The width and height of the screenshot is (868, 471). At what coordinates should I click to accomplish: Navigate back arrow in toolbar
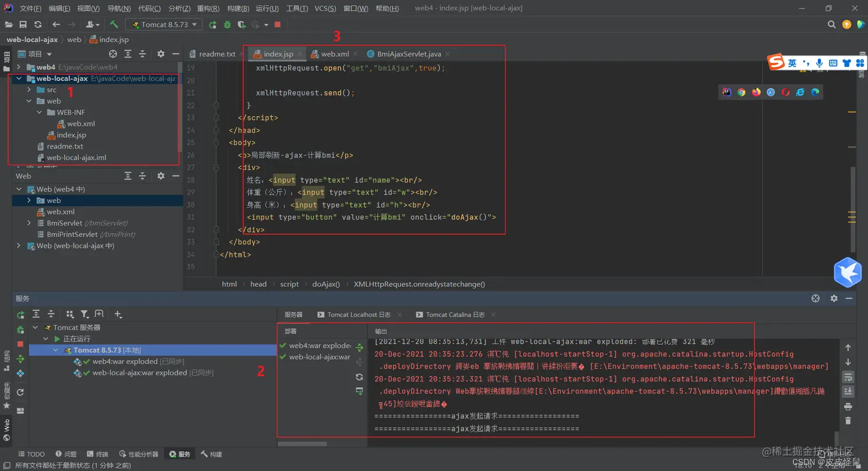click(56, 25)
